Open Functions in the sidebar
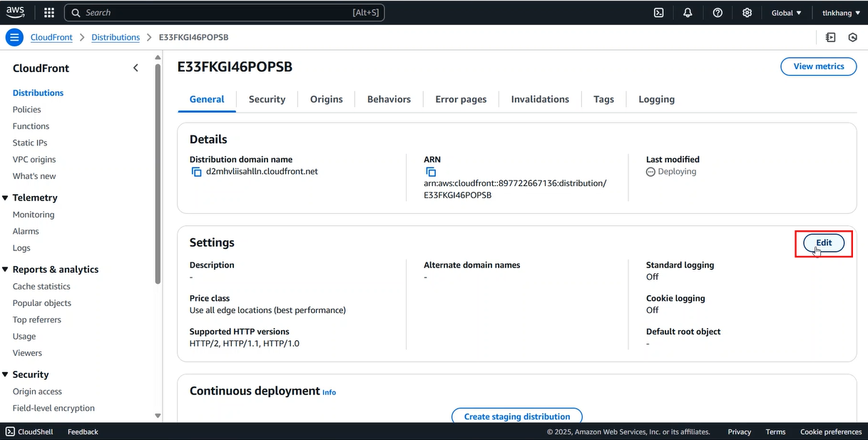This screenshot has height=440, width=868. point(31,126)
